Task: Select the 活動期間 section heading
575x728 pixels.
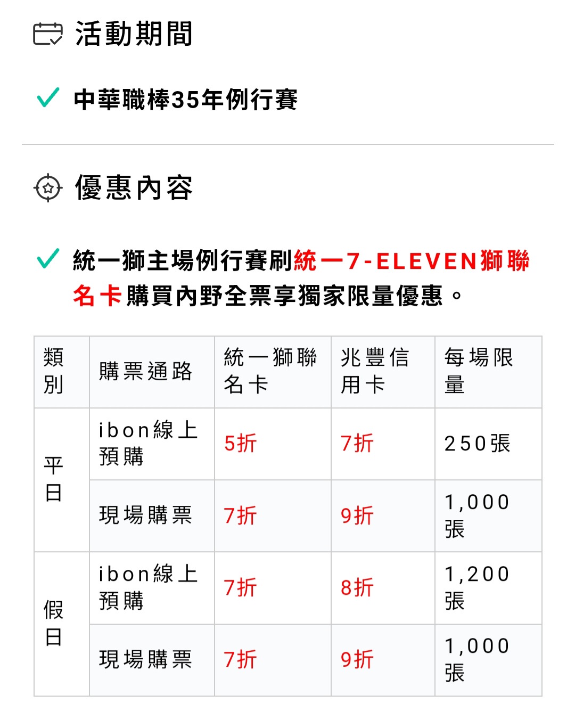Action: point(134,34)
